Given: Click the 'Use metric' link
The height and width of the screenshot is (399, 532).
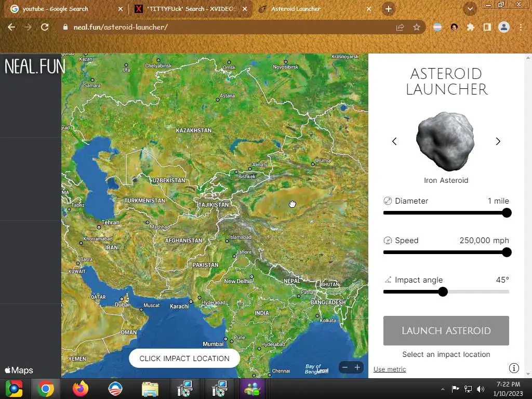Looking at the screenshot, I should 390,369.
